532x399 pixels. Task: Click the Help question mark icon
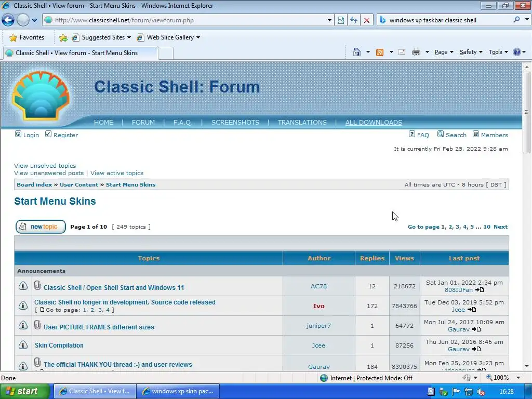[x=517, y=52]
